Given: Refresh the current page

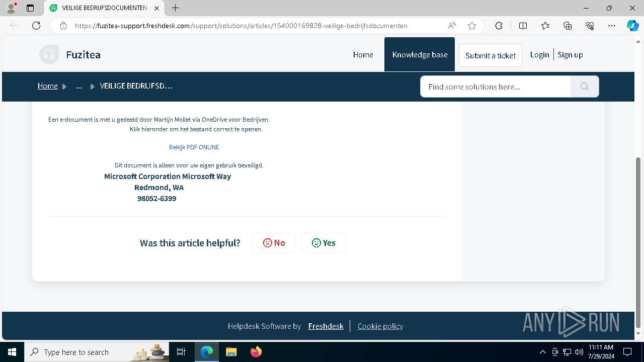Looking at the screenshot, I should [36, 26].
